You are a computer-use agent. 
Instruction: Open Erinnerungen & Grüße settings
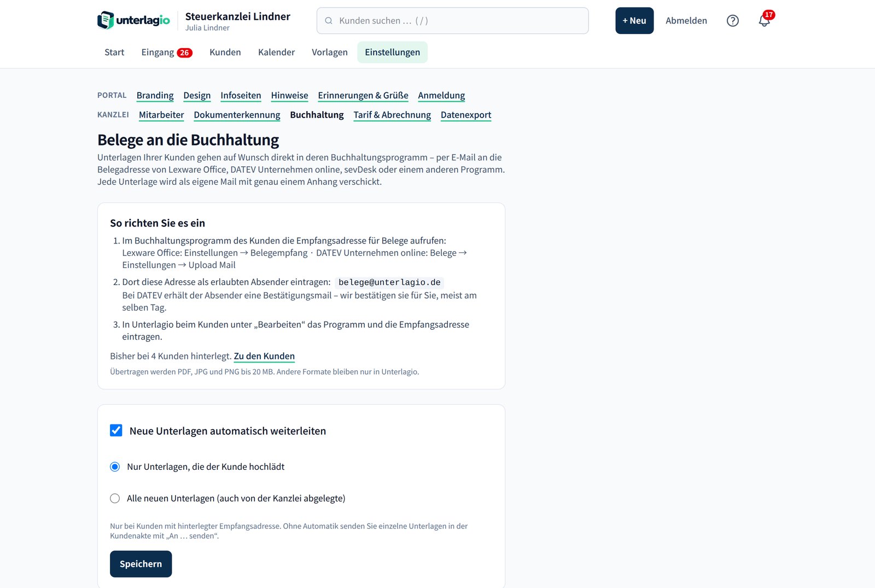click(363, 96)
